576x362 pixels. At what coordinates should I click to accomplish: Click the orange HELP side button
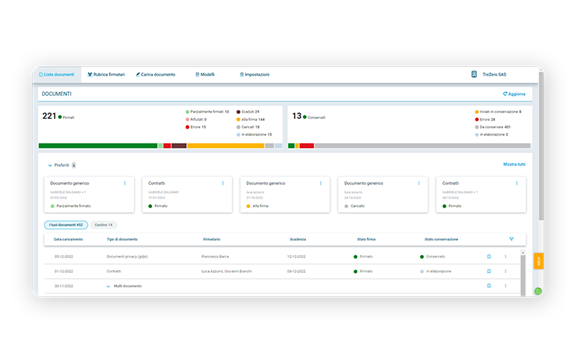[539, 261]
